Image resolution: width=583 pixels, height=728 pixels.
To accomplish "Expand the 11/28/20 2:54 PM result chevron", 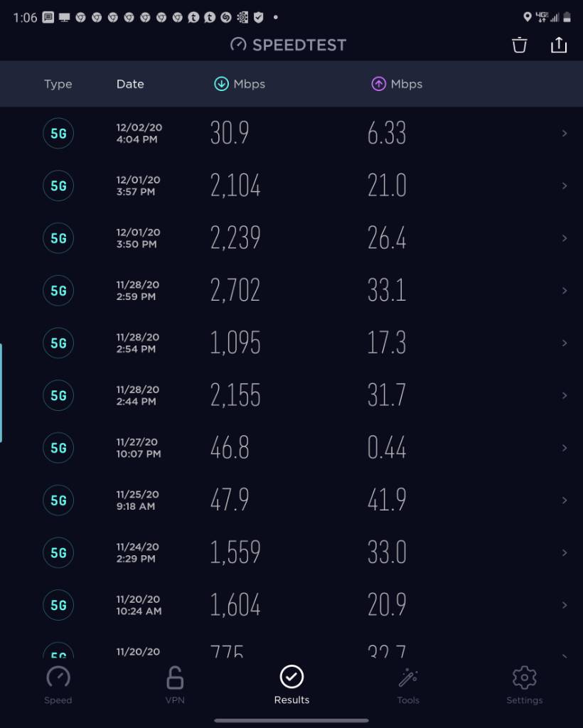I will click(565, 343).
